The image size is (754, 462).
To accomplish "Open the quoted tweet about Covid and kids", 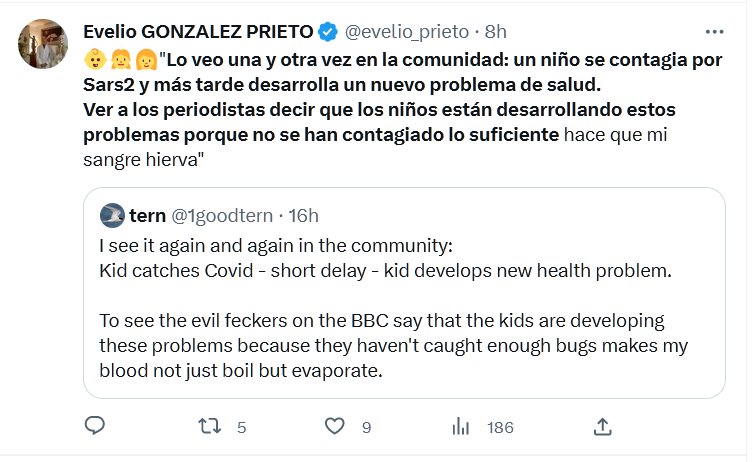I will tap(403, 308).
